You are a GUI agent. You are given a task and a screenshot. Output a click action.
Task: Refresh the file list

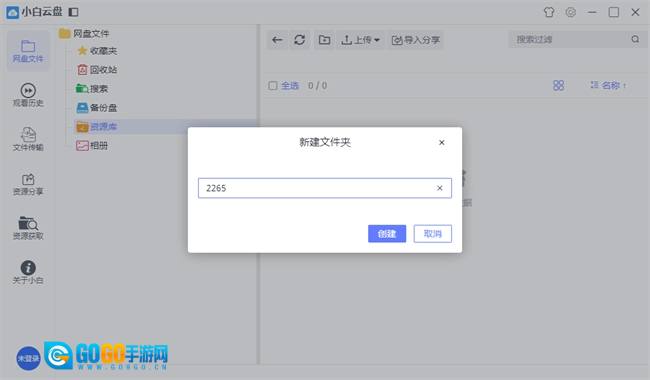(x=300, y=40)
